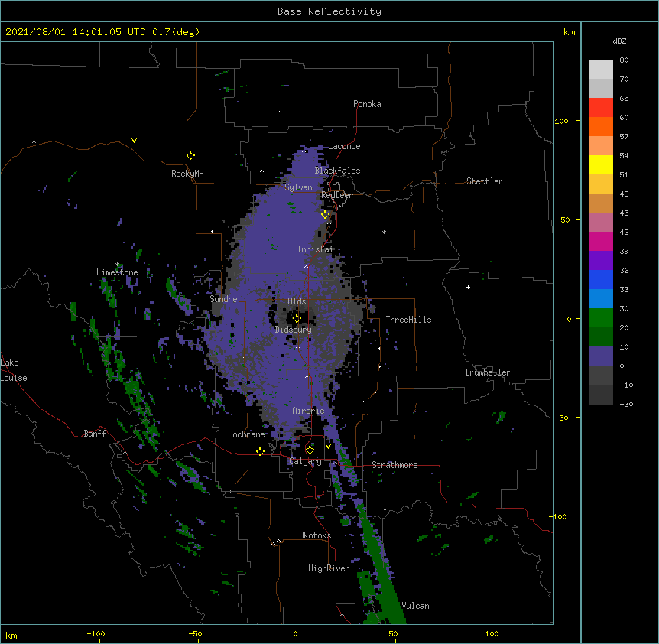Click the 2021/08/01 14:01:05 UTC timestamp

[x=75, y=32]
